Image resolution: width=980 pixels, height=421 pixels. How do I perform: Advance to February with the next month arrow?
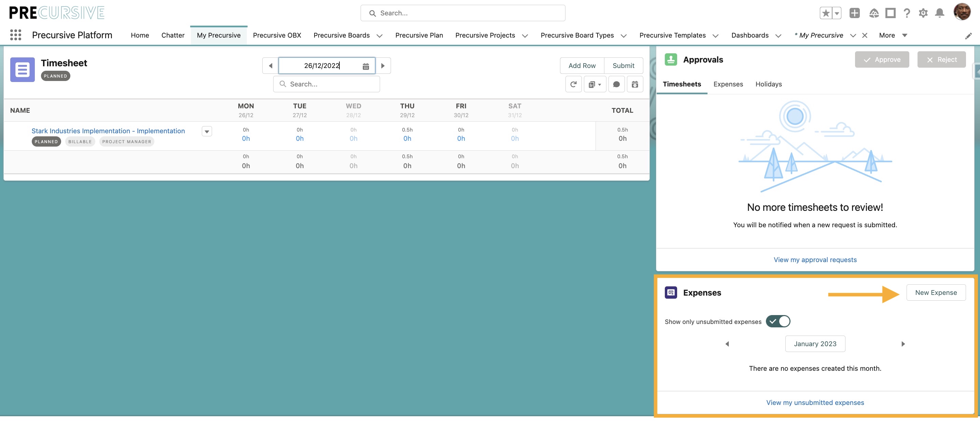[x=904, y=344]
